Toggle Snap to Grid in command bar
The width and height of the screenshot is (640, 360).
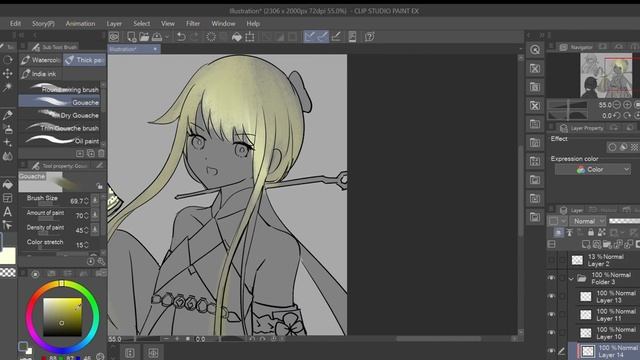coord(336,37)
